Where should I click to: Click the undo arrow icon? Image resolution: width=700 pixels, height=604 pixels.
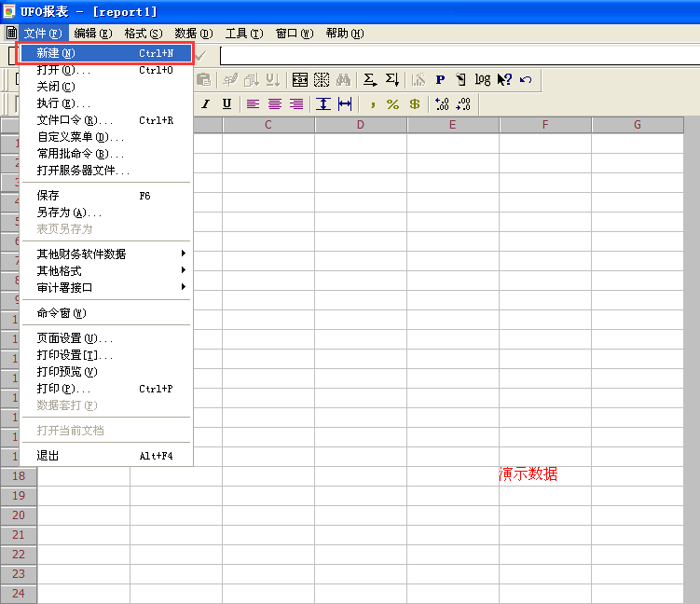526,80
